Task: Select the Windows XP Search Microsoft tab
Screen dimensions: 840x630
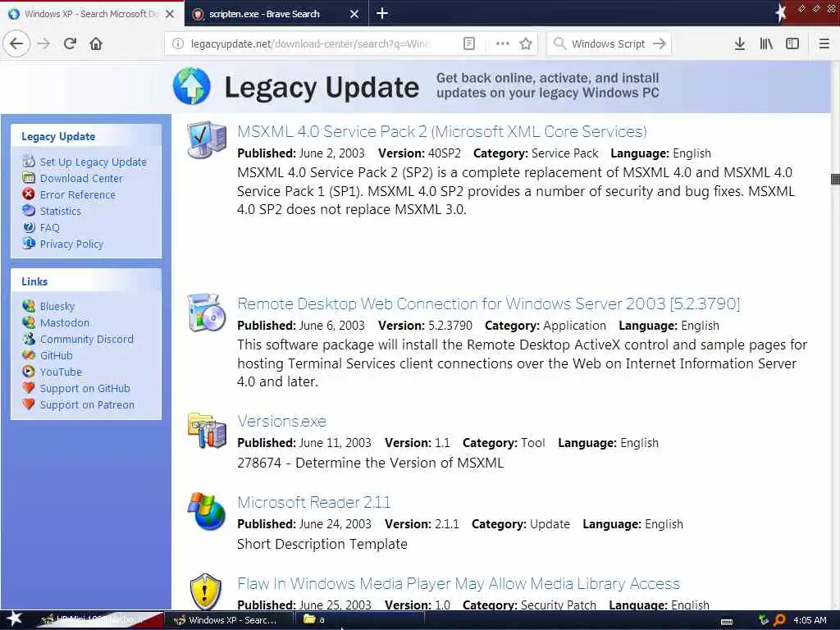Action: pos(91,14)
